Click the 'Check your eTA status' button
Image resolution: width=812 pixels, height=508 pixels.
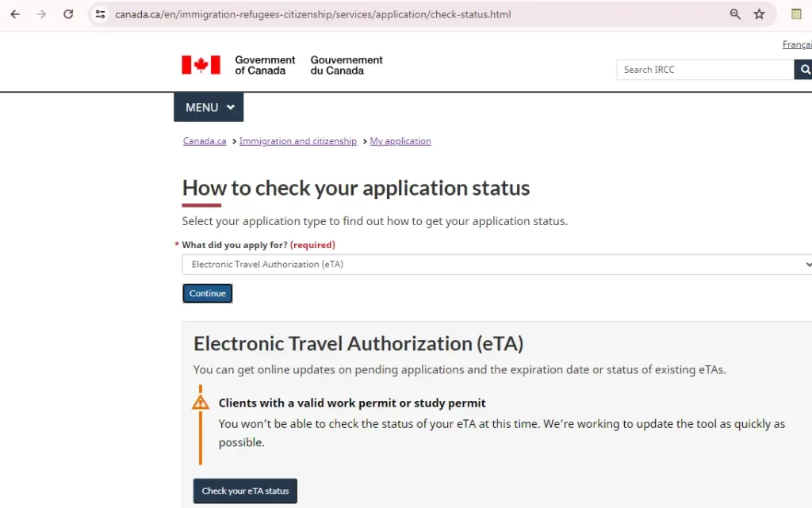pos(244,491)
